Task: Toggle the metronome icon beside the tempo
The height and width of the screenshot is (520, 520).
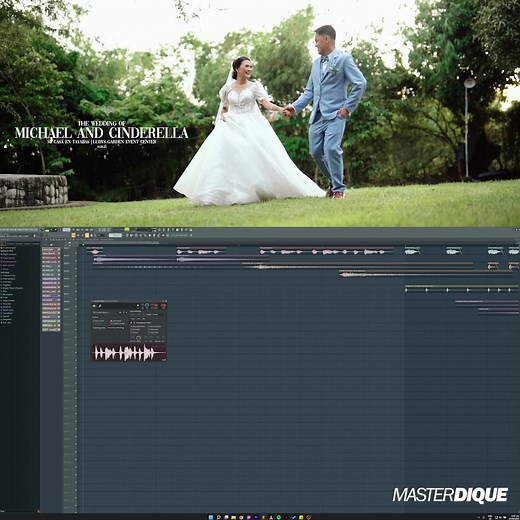Action: 73,229
